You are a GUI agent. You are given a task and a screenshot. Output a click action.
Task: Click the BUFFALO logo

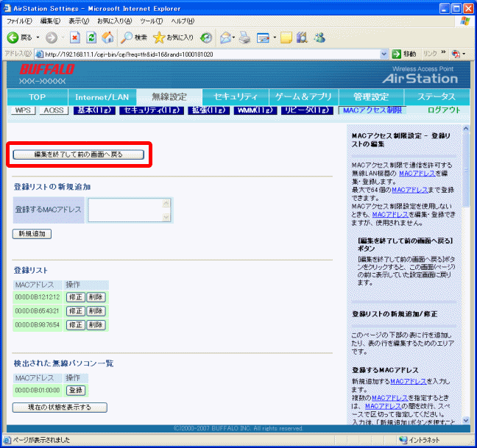[47, 69]
